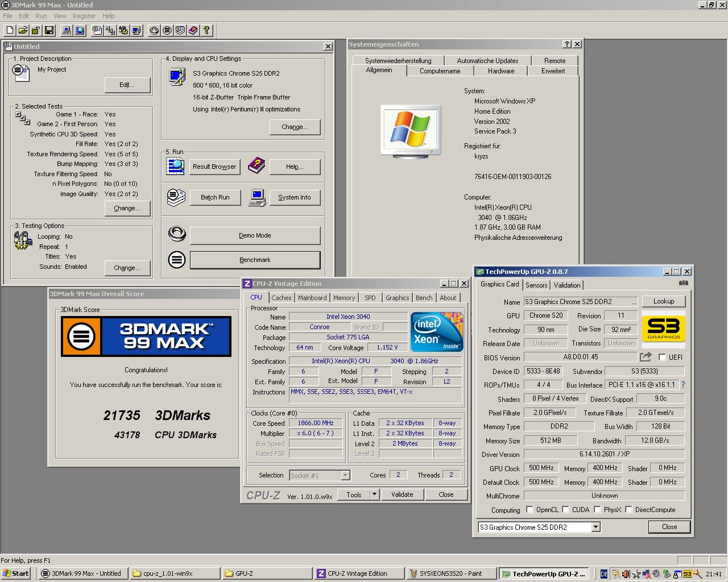Screen dimensions: 728x582
Task: Click the Help context question button in Systemeigenschaften
Action: coord(567,44)
